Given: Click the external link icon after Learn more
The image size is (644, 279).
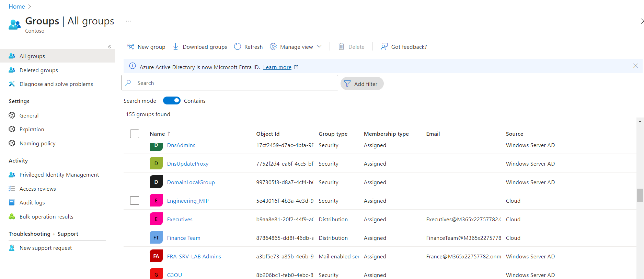Looking at the screenshot, I should tap(296, 67).
